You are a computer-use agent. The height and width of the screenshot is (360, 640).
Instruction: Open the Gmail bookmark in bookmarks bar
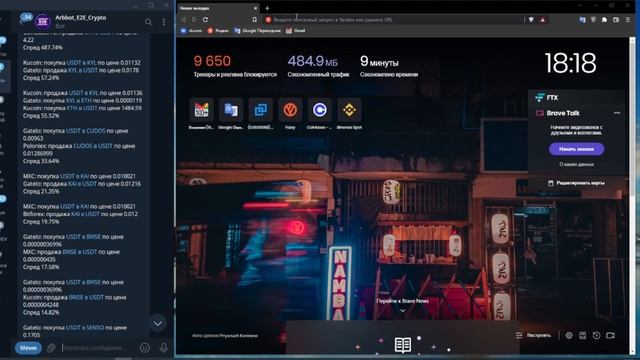point(296,31)
